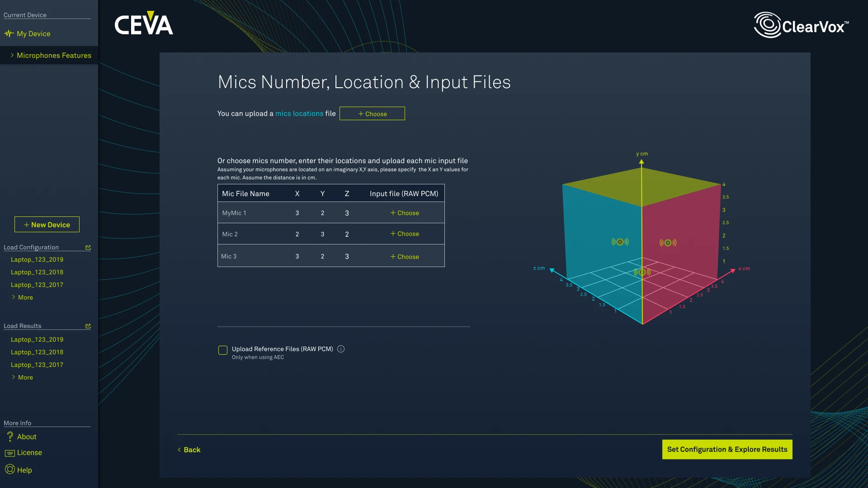868x488 pixels.
Task: Choose input file for Mic 2
Action: (x=405, y=234)
